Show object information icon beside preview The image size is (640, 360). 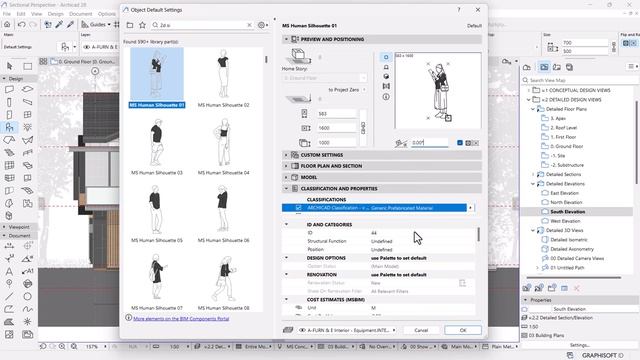pyautogui.click(x=386, y=97)
